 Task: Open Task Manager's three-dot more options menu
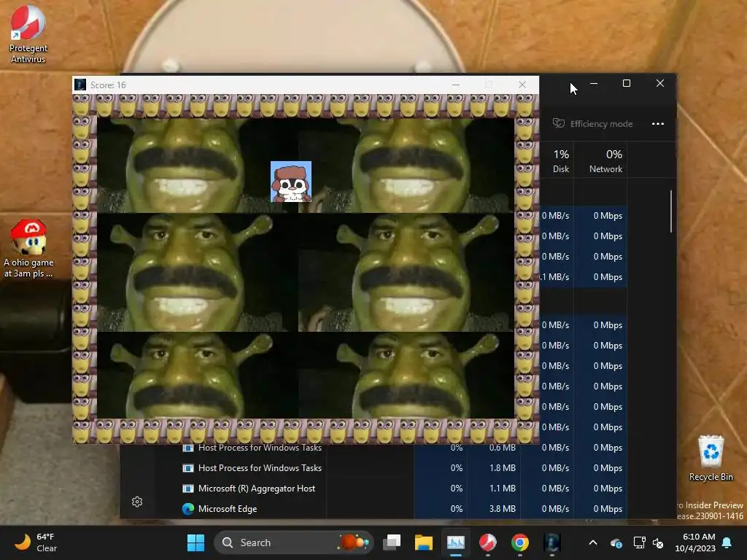tap(658, 124)
